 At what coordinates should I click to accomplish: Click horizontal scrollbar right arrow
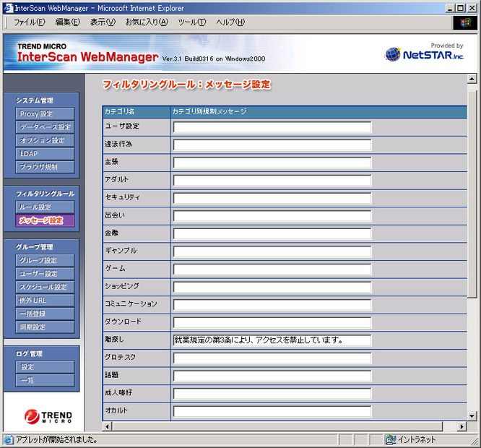[x=462, y=426]
